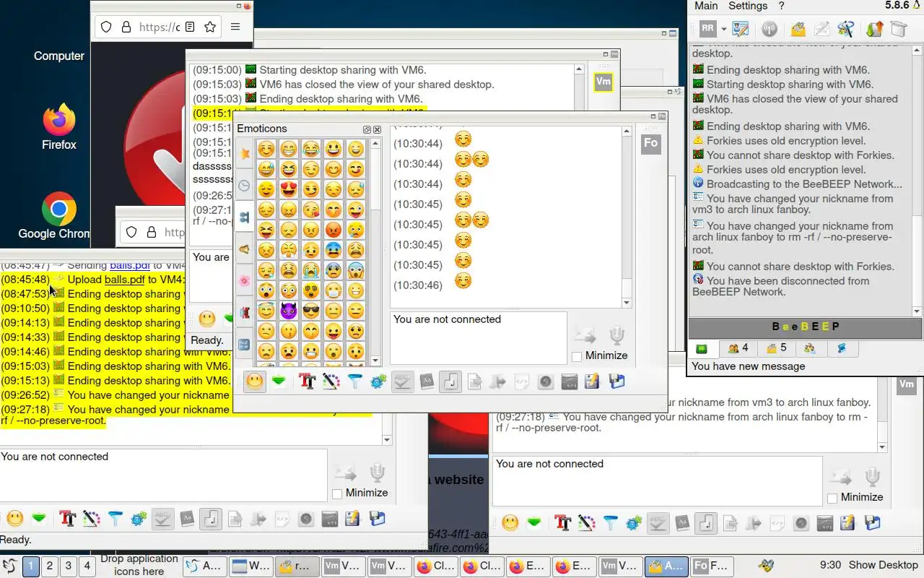Switch to workspace 3 in taskbar pager
The image size is (924, 578).
click(x=69, y=566)
